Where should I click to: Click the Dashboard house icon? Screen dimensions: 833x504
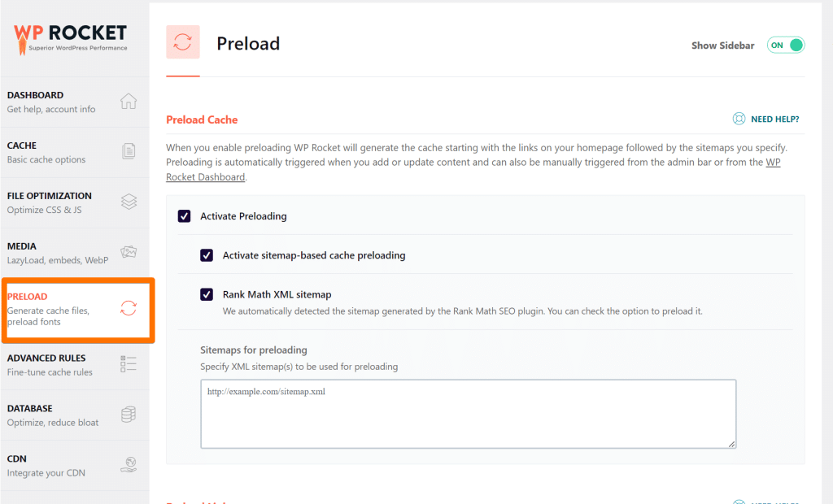pos(129,102)
